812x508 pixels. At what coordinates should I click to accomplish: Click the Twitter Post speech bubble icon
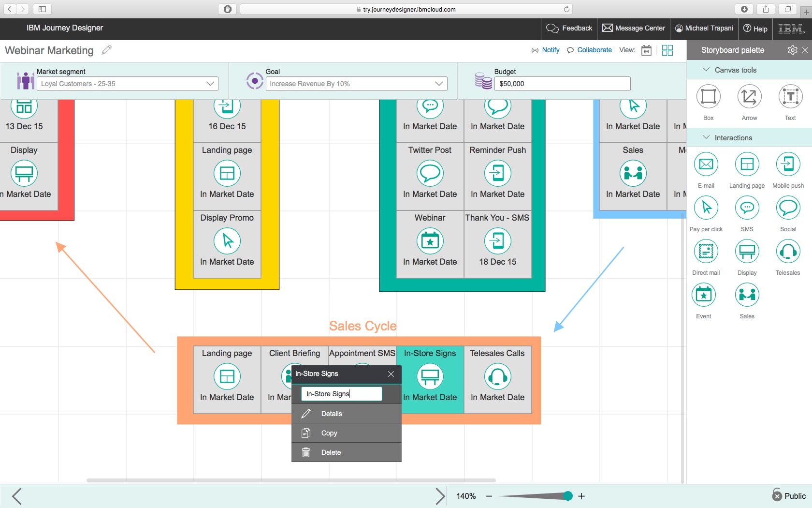[430, 173]
